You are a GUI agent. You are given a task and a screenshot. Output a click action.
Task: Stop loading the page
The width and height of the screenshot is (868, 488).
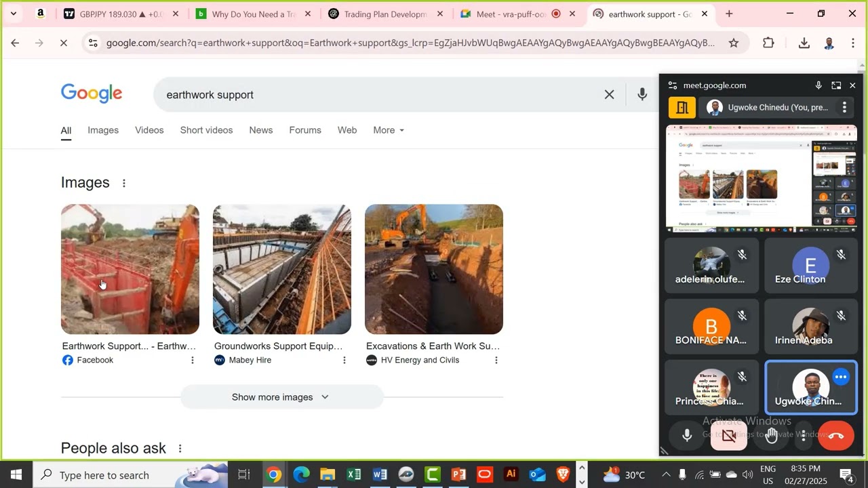62,43
